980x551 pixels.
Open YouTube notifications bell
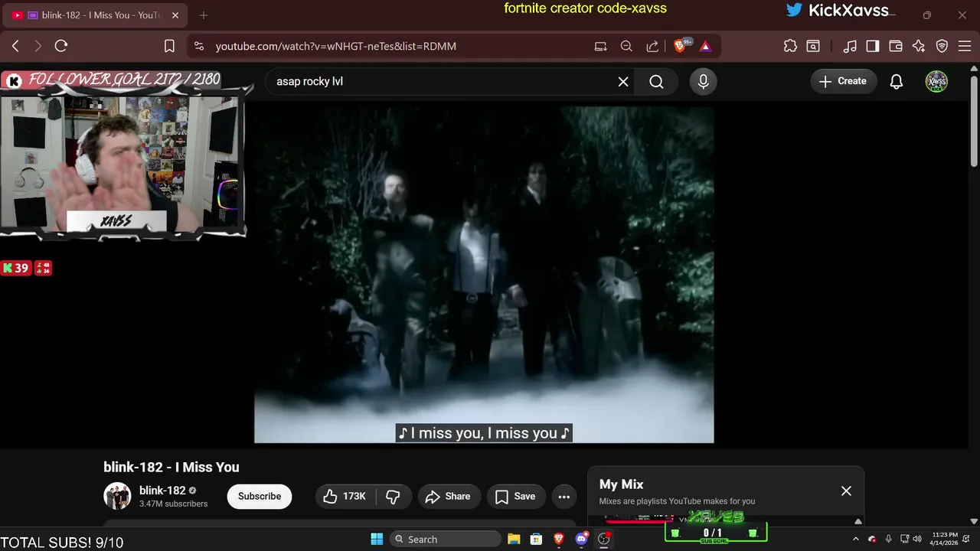tap(897, 81)
